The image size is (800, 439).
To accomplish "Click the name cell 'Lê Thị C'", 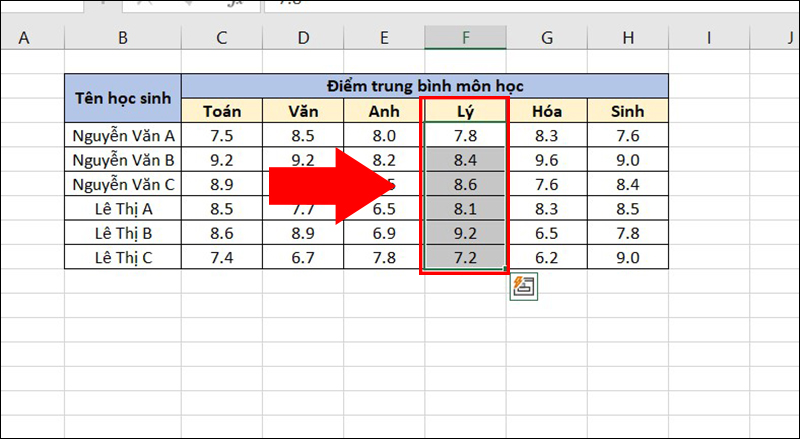I will [x=123, y=257].
